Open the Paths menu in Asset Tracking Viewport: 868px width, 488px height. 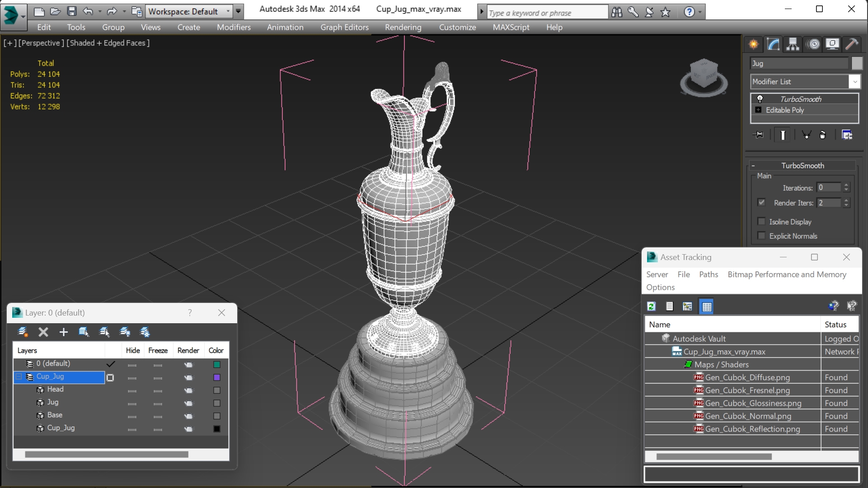(x=708, y=274)
